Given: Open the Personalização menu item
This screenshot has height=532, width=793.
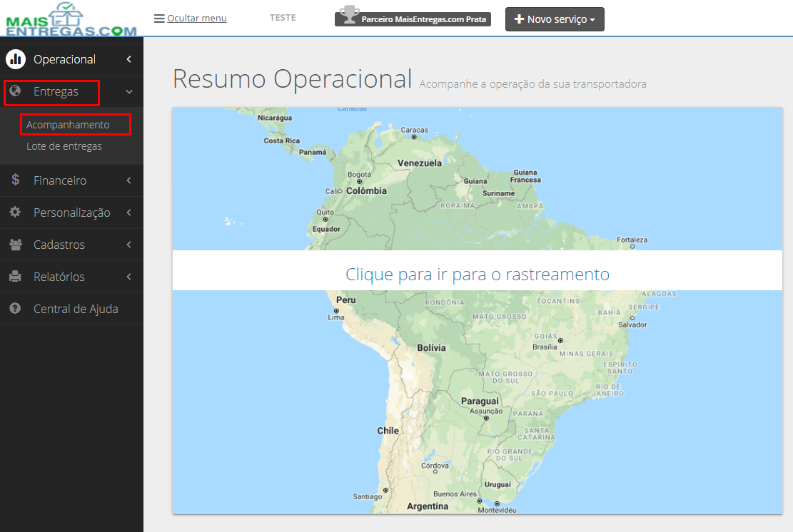Looking at the screenshot, I should tap(72, 213).
